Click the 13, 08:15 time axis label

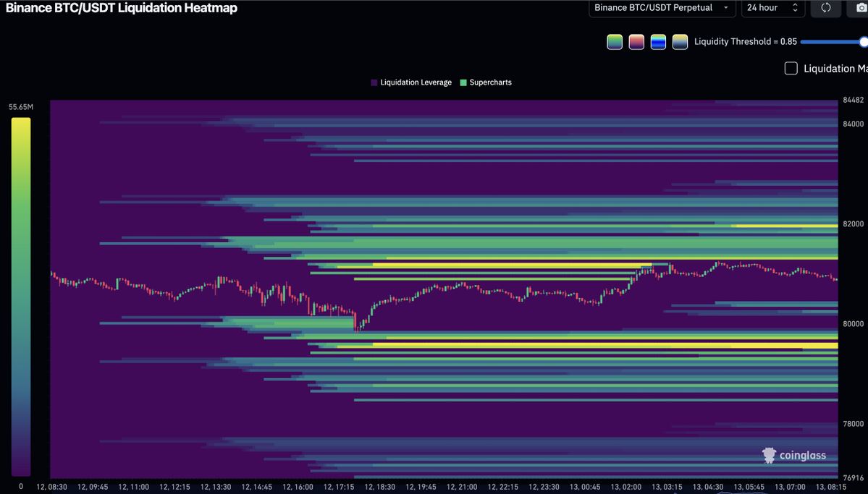pos(830,487)
